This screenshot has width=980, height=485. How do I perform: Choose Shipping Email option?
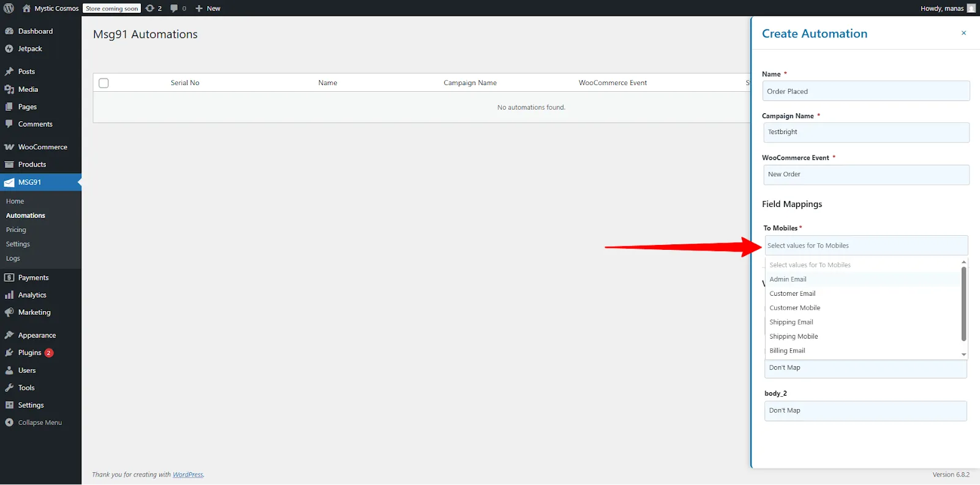[863, 322]
